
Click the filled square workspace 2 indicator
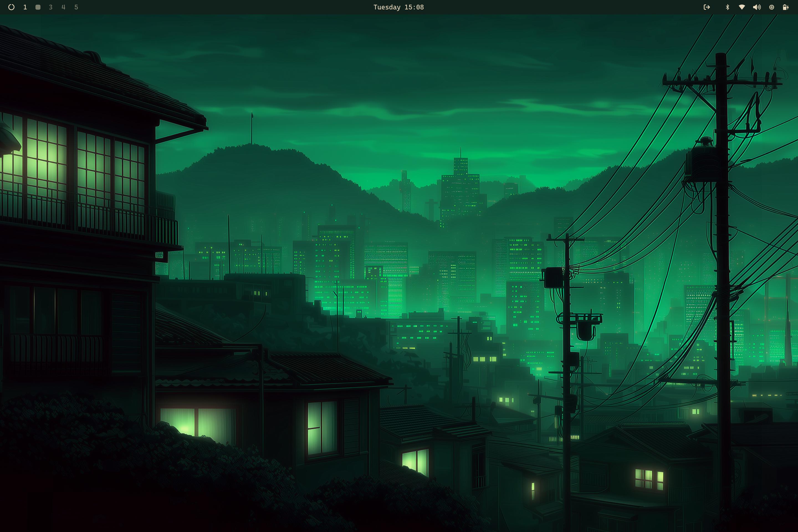38,7
